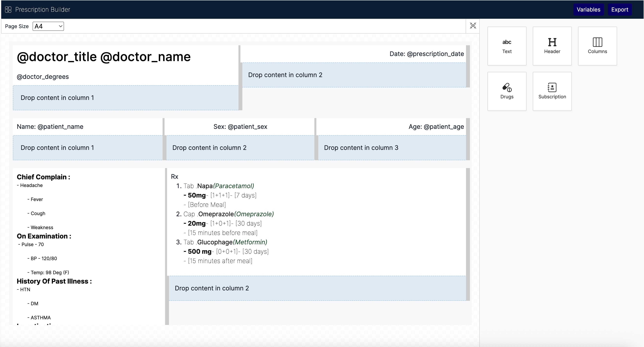The width and height of the screenshot is (644, 347).
Task: Select the Header block icon
Action: point(552,46)
